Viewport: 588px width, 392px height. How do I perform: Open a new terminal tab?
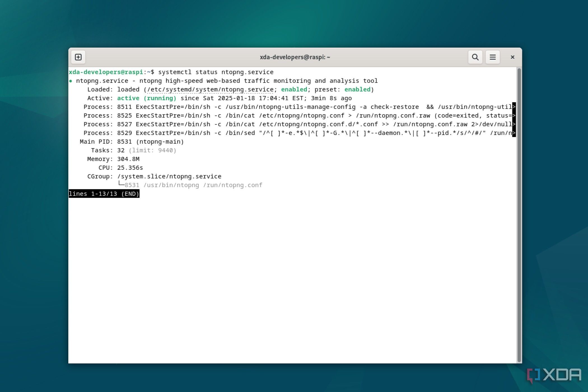pos(78,57)
